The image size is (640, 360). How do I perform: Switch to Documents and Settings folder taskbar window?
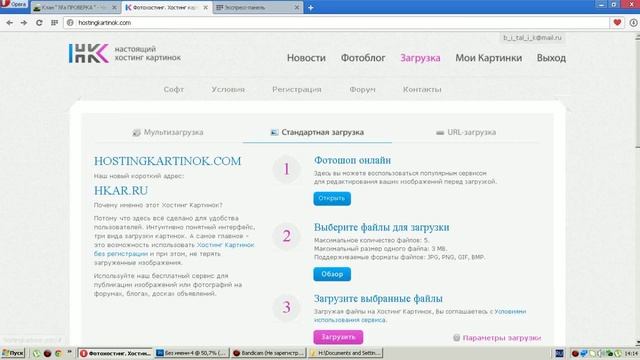coord(346,353)
